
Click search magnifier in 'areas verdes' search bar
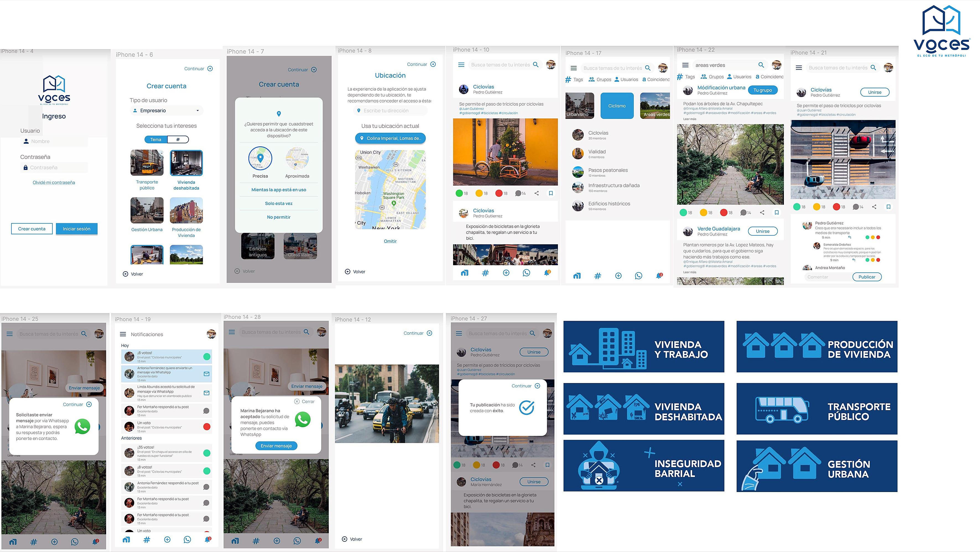[x=761, y=65]
